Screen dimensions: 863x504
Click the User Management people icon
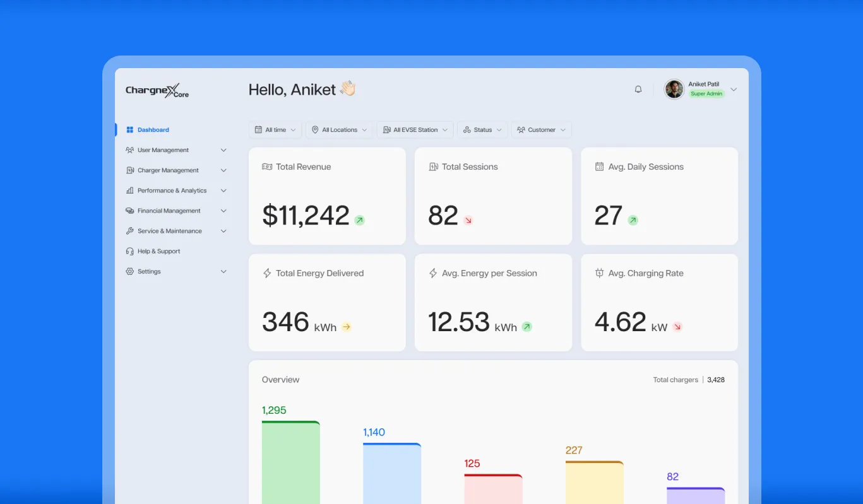tap(130, 150)
